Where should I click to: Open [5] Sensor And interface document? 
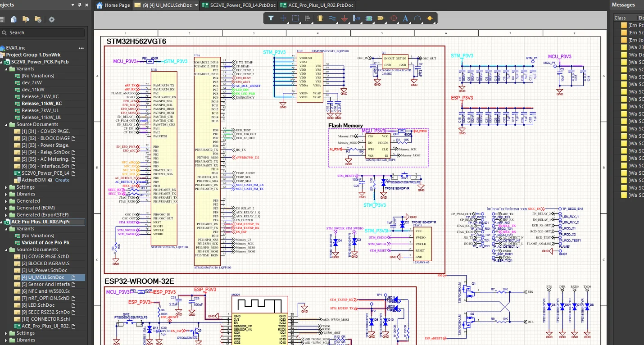[45, 284]
